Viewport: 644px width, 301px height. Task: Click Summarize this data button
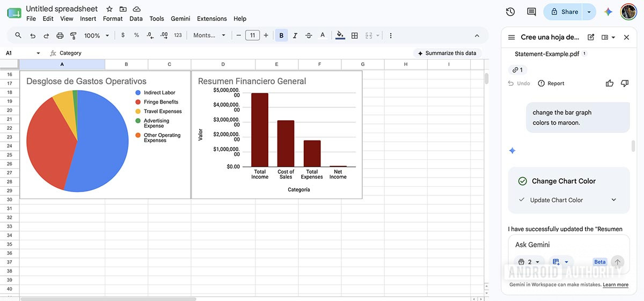tap(447, 53)
